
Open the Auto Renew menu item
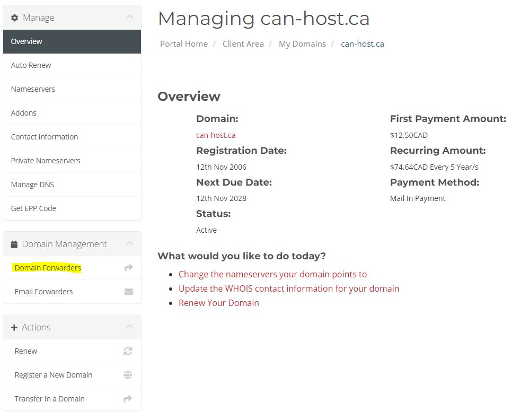point(31,65)
